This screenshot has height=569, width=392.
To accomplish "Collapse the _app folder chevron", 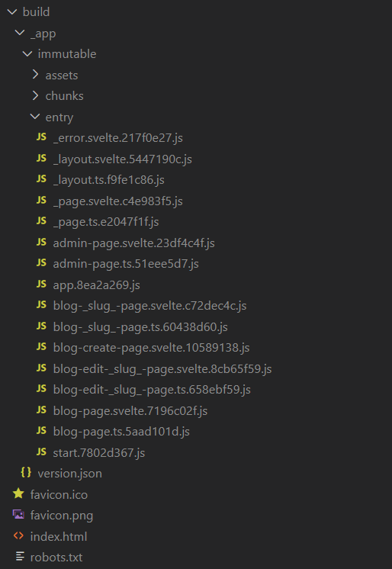I will point(20,33).
